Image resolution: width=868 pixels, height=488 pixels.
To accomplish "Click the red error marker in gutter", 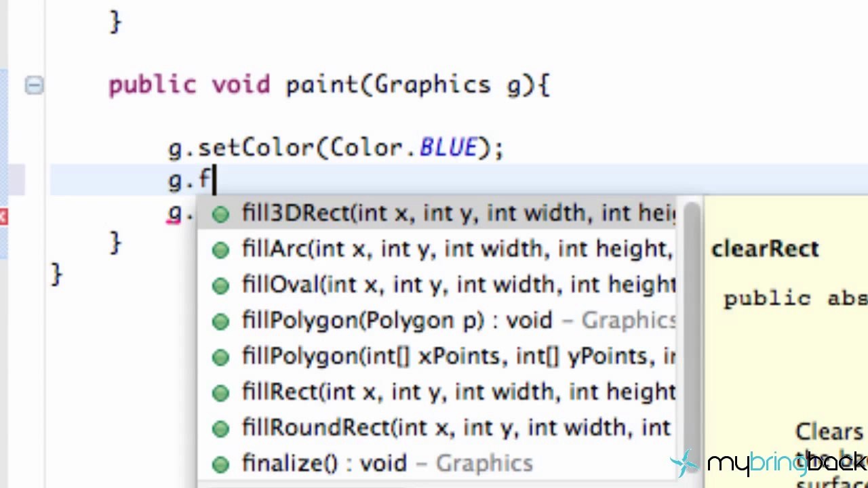I will click(x=3, y=217).
